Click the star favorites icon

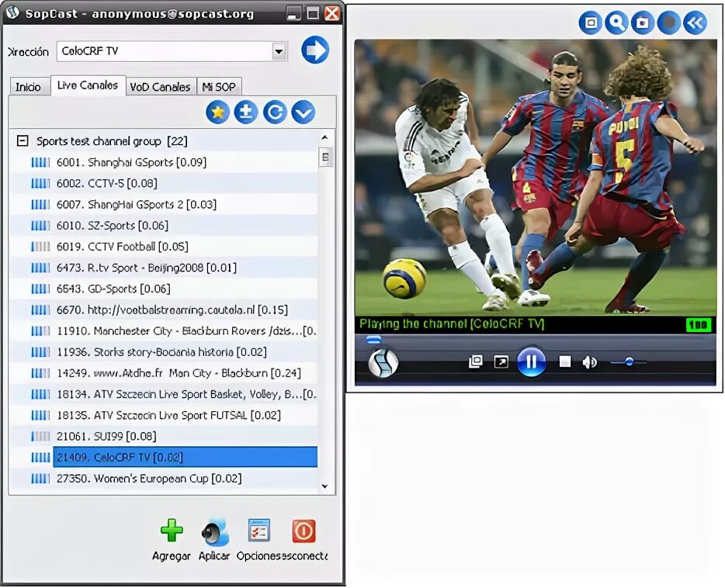click(x=217, y=112)
